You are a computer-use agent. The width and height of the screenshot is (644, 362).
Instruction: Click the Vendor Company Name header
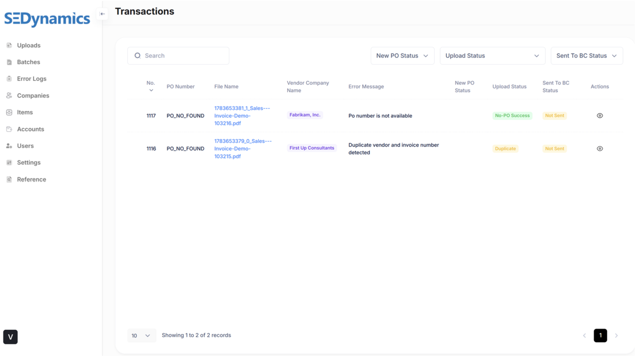pos(308,86)
